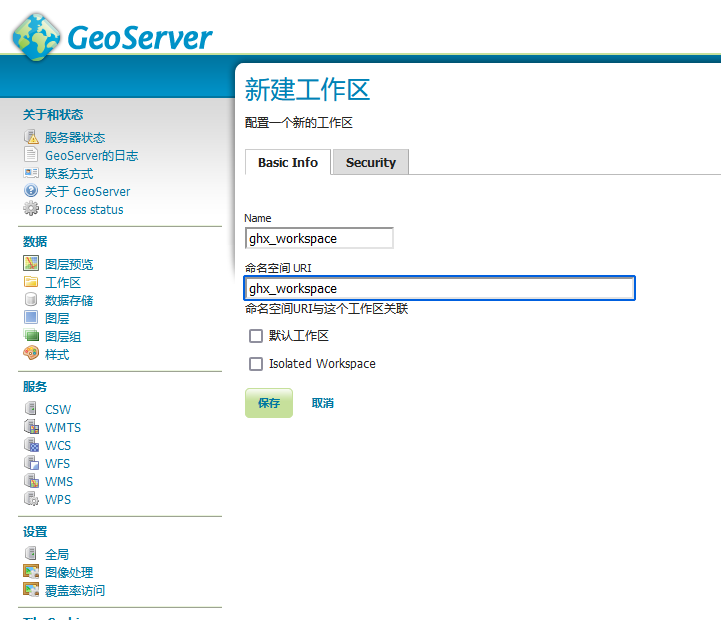Click the layer preview map icon
Image resolution: width=721 pixels, height=620 pixels.
click(31, 263)
